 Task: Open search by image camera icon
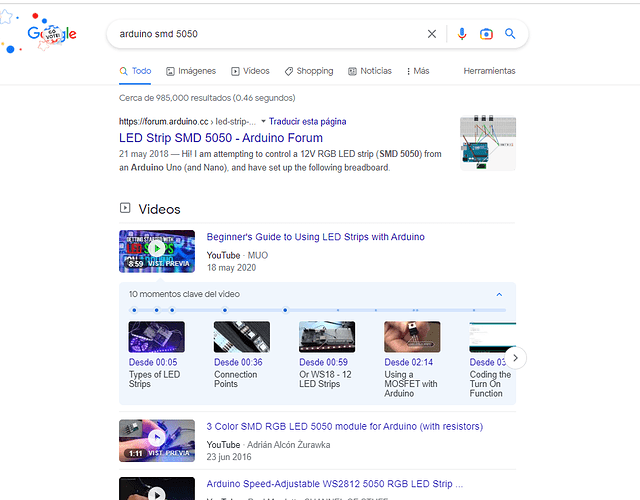click(486, 34)
